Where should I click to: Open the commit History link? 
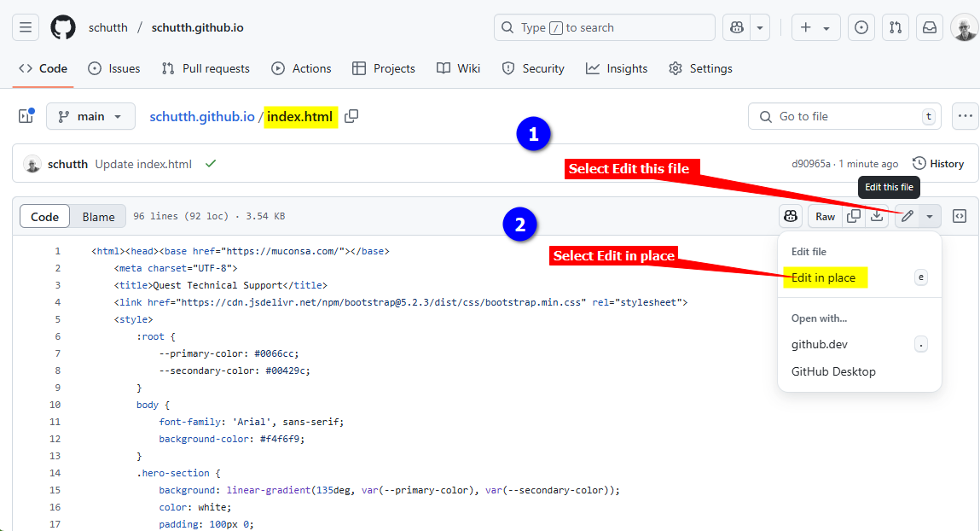click(938, 164)
